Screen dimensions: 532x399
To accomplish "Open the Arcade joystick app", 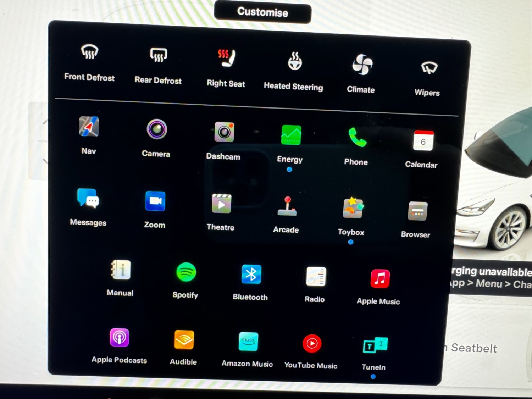I will [287, 206].
